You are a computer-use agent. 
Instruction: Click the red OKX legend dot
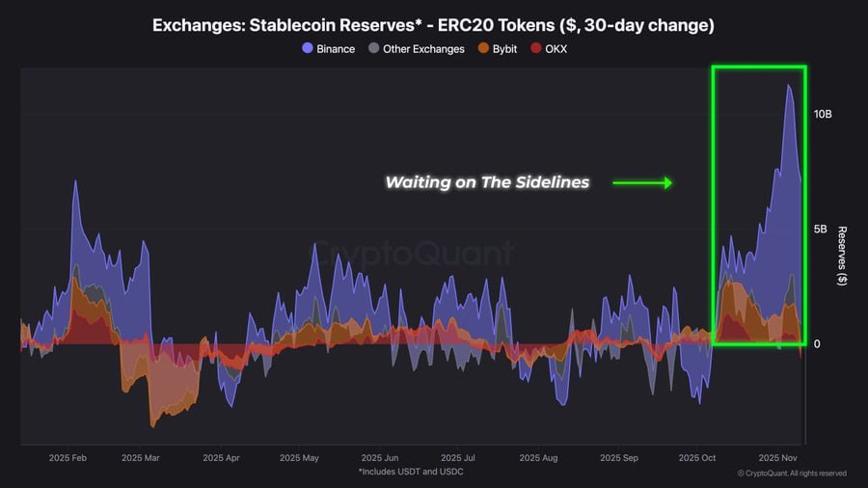click(536, 49)
